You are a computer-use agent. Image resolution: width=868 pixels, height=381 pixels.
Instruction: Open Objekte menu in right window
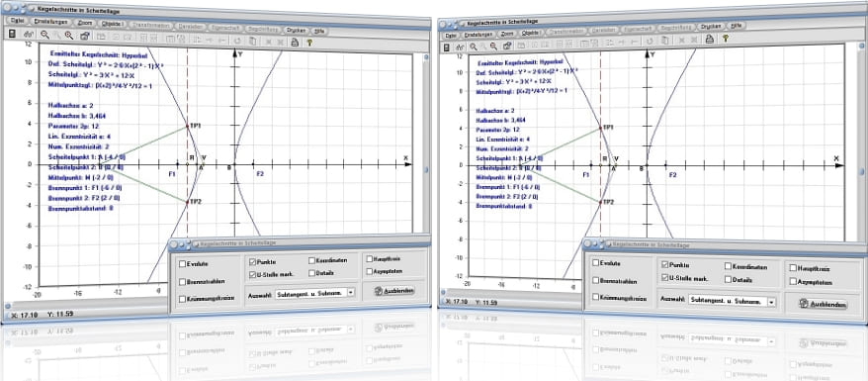pyautogui.click(x=531, y=33)
